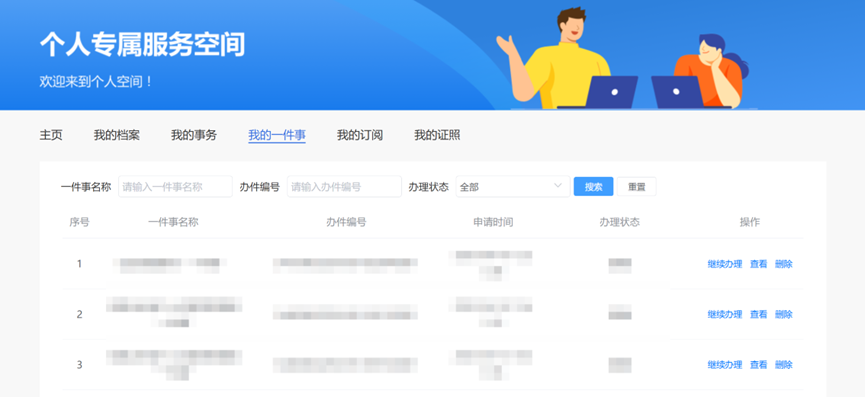Click the 办件编号 column header

[346, 222]
